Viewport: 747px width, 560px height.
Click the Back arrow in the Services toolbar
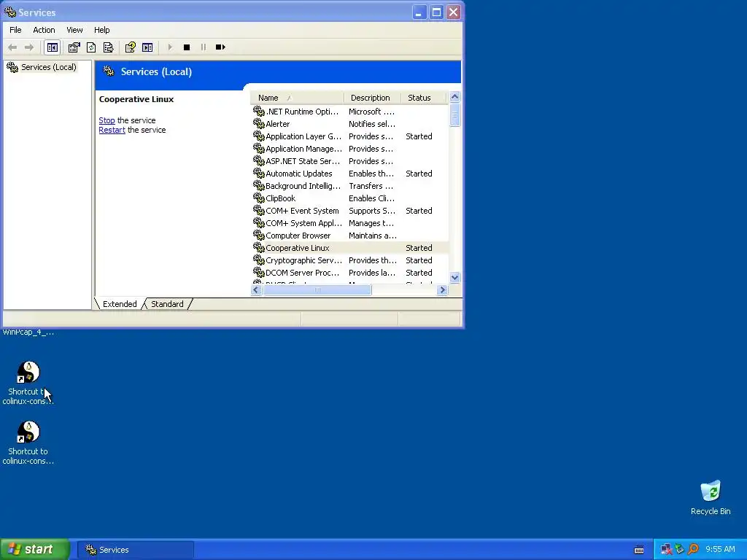point(12,47)
